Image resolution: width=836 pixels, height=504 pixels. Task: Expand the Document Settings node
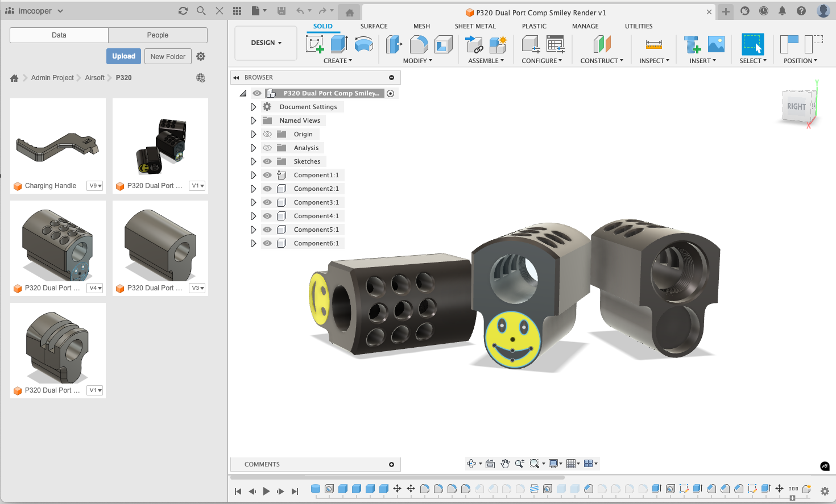253,107
